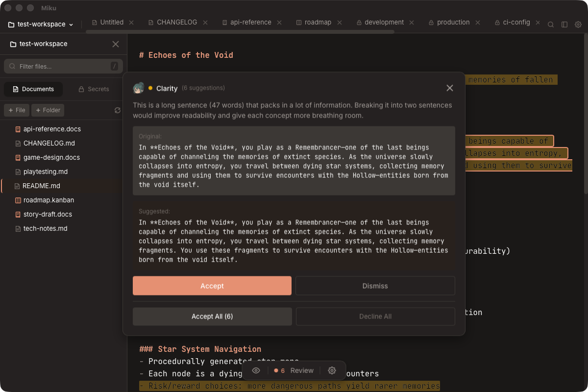The width and height of the screenshot is (588, 392).
Task: Switch to the Secrets tab
Action: pos(94,89)
